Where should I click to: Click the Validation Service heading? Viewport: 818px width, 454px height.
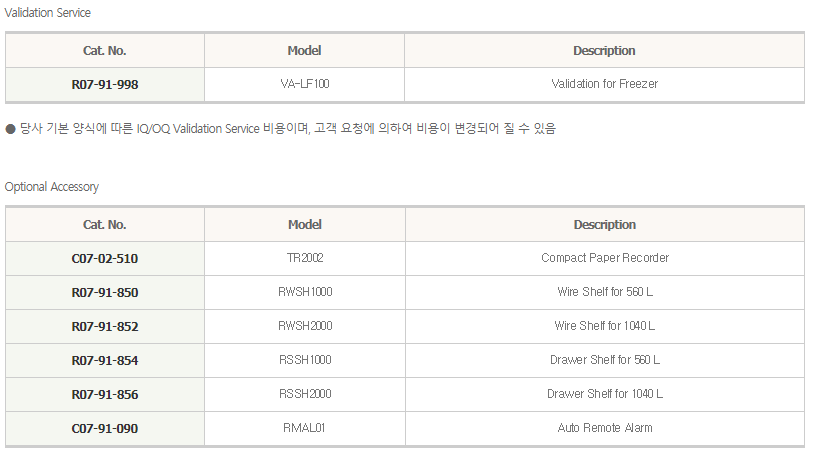tap(47, 13)
